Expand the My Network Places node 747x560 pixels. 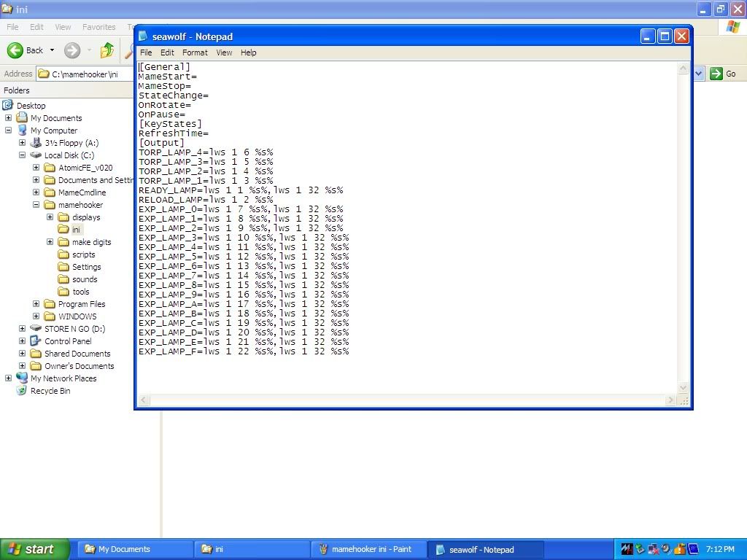click(x=9, y=378)
